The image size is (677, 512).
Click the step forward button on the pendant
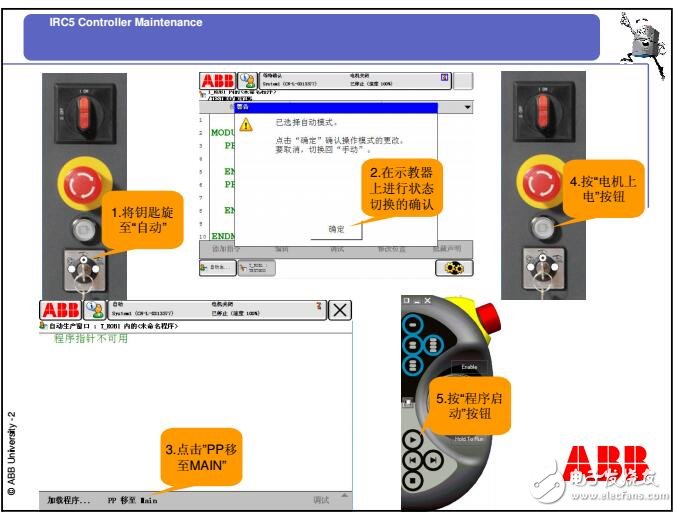point(433,460)
